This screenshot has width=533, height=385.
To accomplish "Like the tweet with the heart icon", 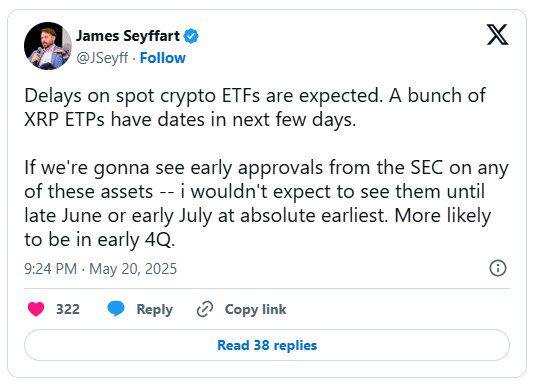I will click(x=36, y=309).
